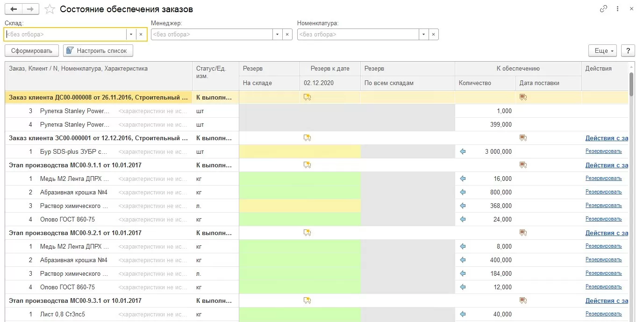Add this form to favorites star
The width and height of the screenshot is (644, 322).
[50, 9]
